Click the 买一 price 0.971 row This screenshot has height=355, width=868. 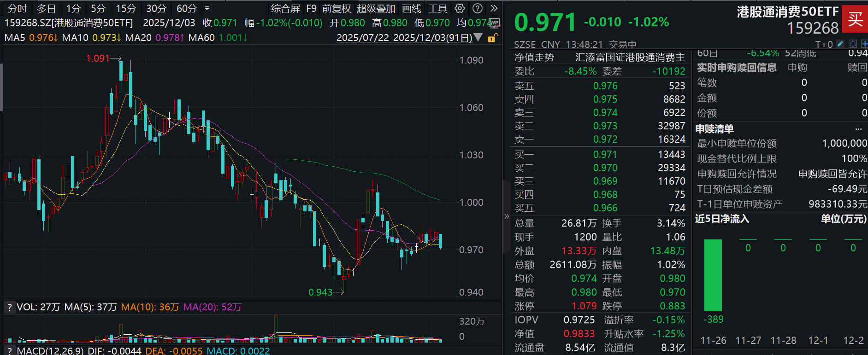point(600,154)
